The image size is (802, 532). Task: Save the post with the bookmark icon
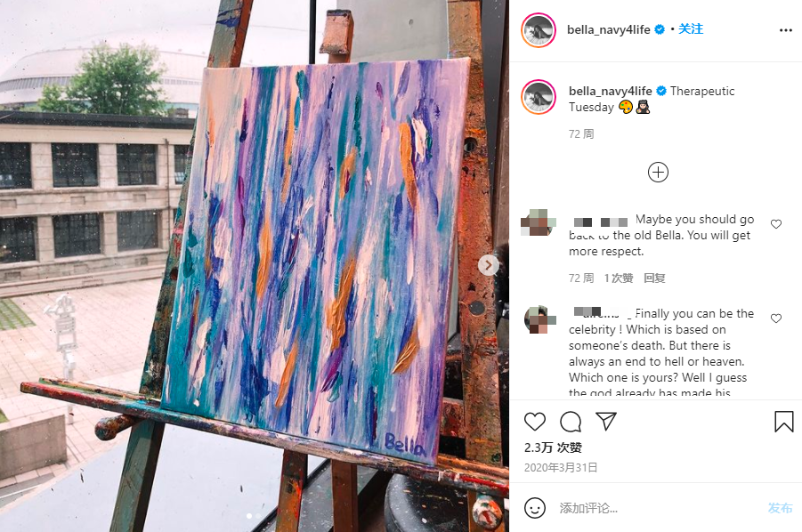coord(783,422)
